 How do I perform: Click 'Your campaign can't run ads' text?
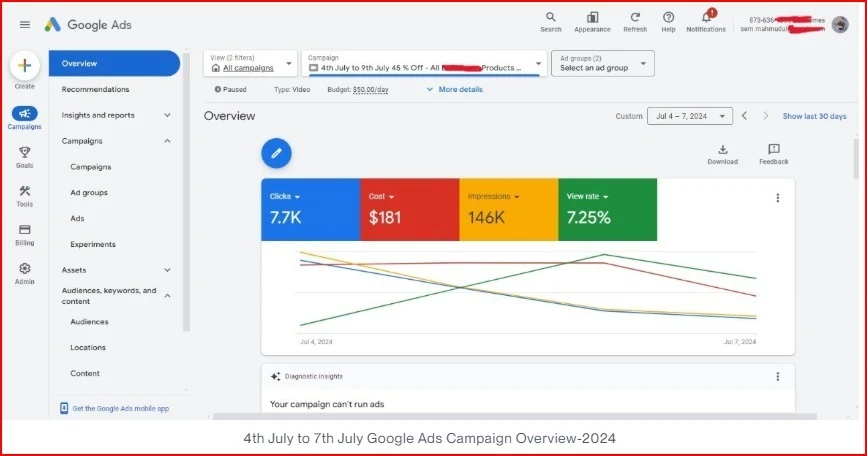(x=327, y=404)
